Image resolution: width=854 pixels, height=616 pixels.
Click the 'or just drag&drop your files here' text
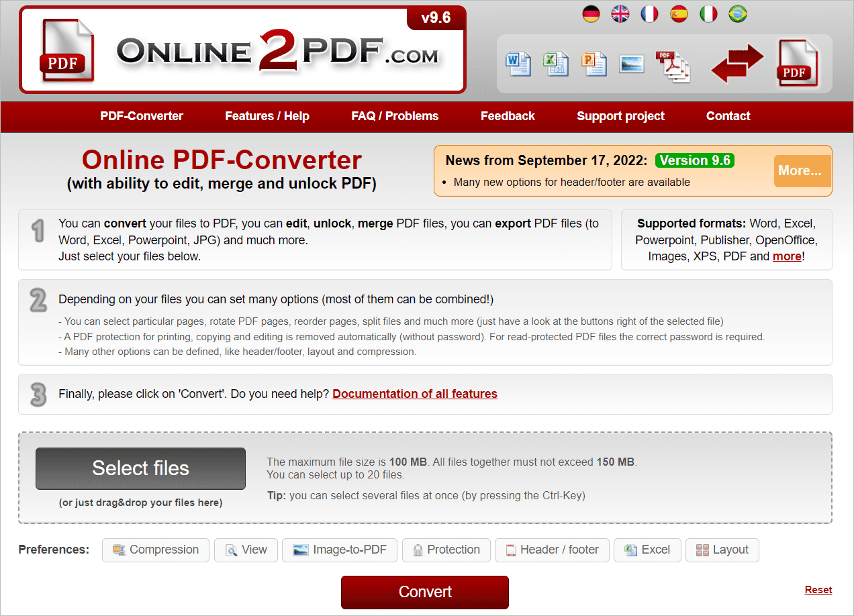[140, 502]
